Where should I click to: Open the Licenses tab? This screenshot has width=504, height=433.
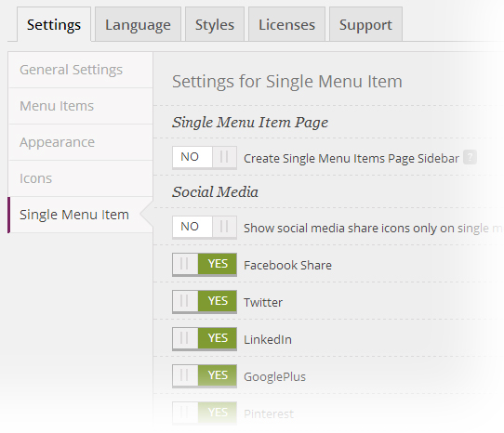pos(286,24)
